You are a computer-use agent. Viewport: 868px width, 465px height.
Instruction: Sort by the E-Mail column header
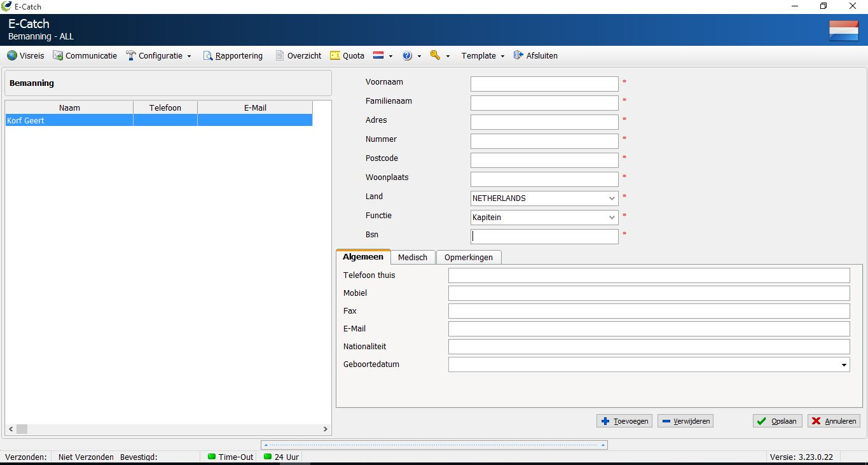pos(255,108)
